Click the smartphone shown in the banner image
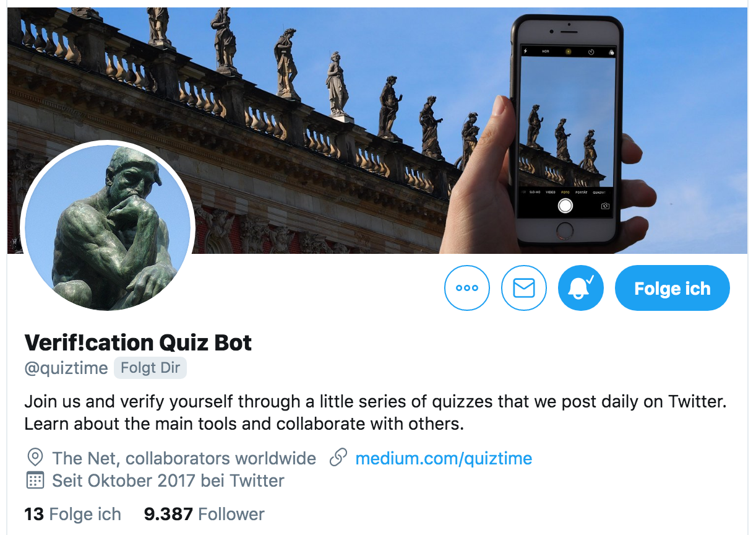The image size is (756, 535). [565, 130]
